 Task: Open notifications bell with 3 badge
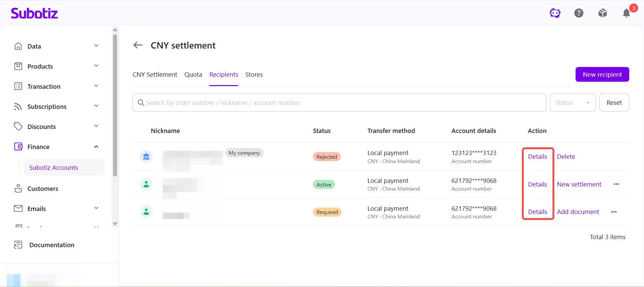pyautogui.click(x=627, y=13)
